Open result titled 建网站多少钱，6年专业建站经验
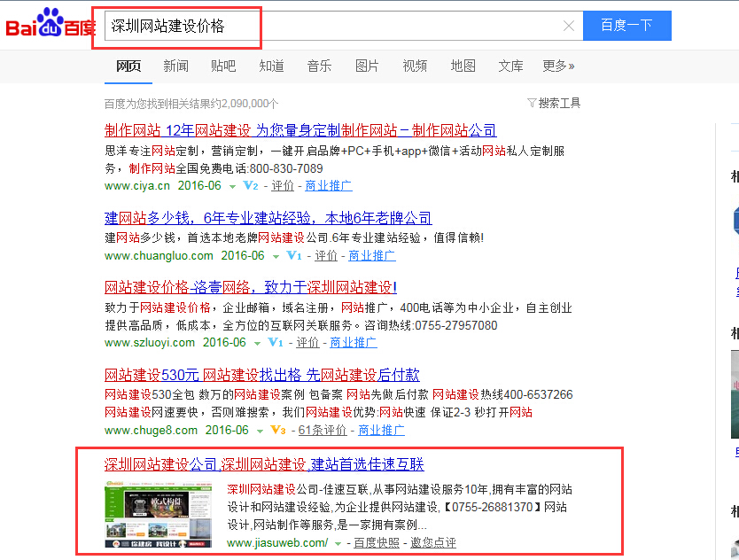The height and width of the screenshot is (560, 739). (x=268, y=218)
